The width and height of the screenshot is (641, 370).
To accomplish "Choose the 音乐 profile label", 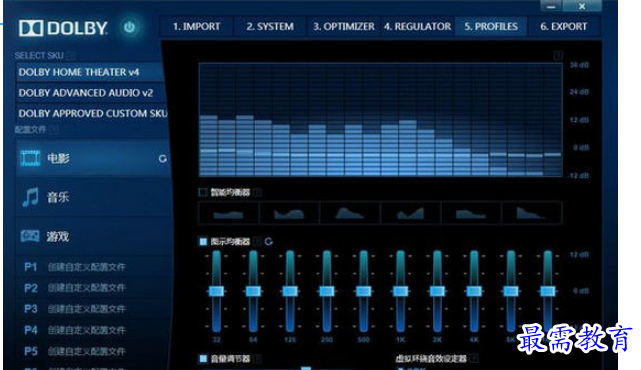I will tap(58, 197).
